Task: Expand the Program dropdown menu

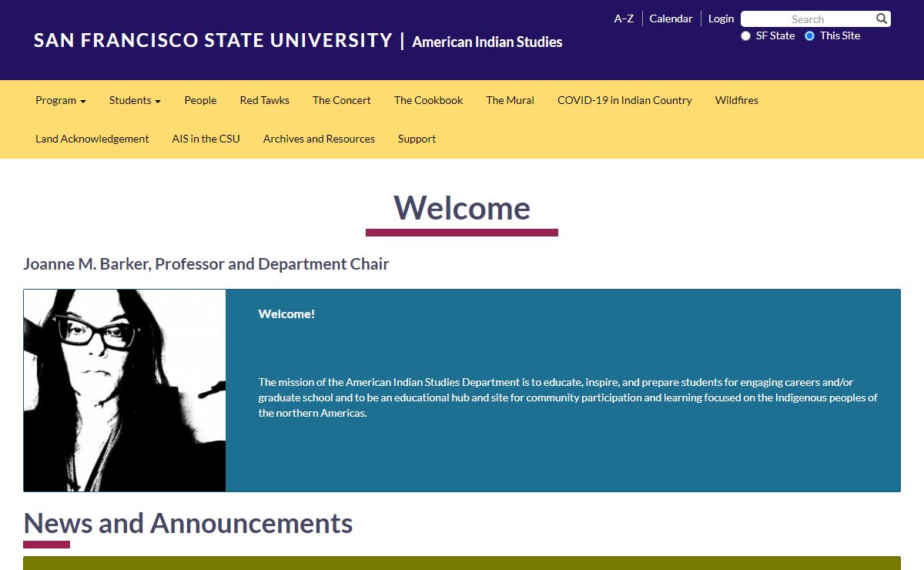Action: (61, 100)
